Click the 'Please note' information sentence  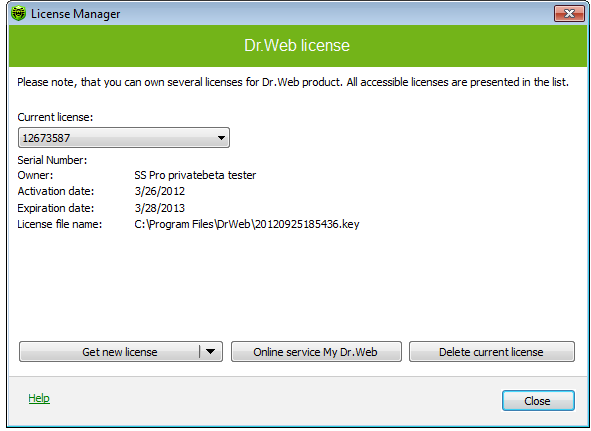pos(293,82)
